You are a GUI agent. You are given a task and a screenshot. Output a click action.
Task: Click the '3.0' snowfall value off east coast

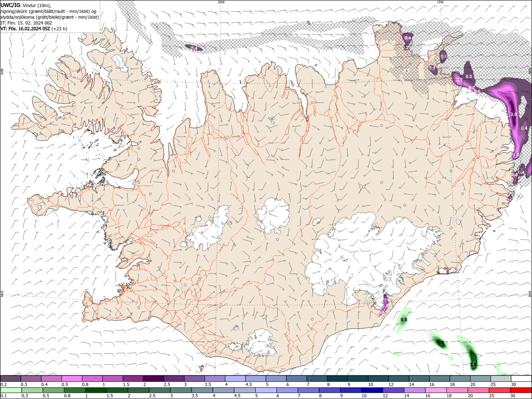pos(513,114)
